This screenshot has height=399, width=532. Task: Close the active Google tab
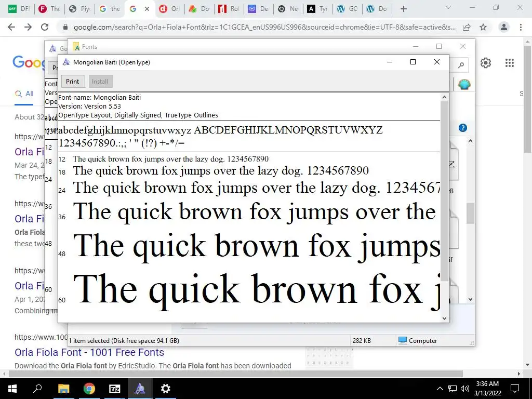click(147, 9)
